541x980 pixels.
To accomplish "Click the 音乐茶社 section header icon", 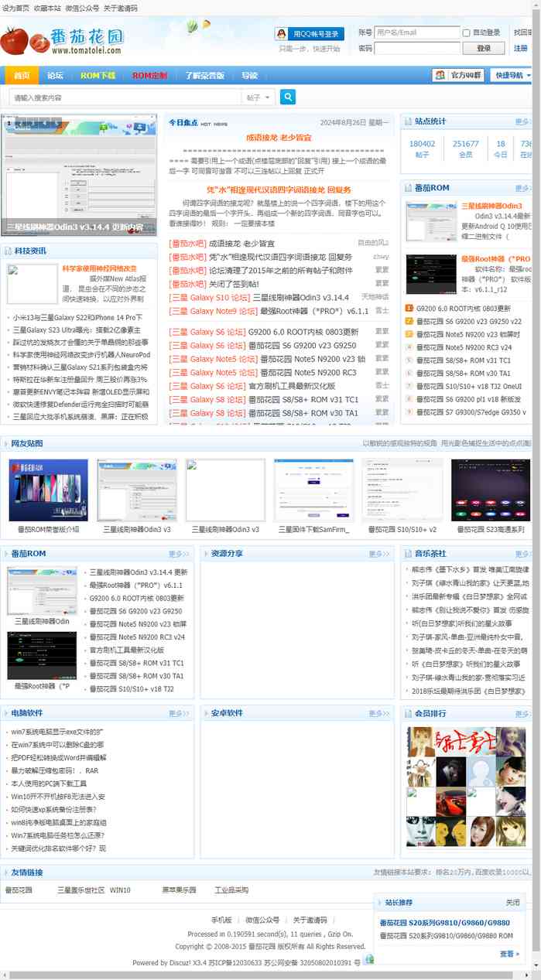I will point(407,553).
